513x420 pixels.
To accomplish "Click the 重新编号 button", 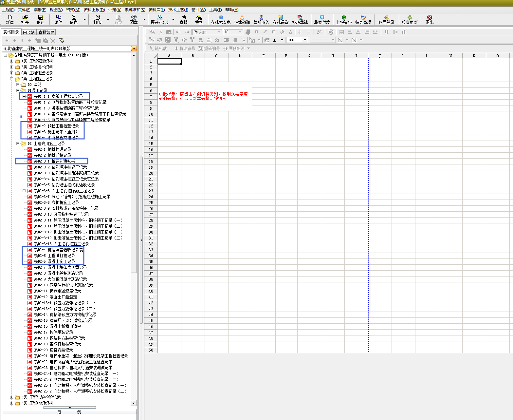I will tap(209, 48).
